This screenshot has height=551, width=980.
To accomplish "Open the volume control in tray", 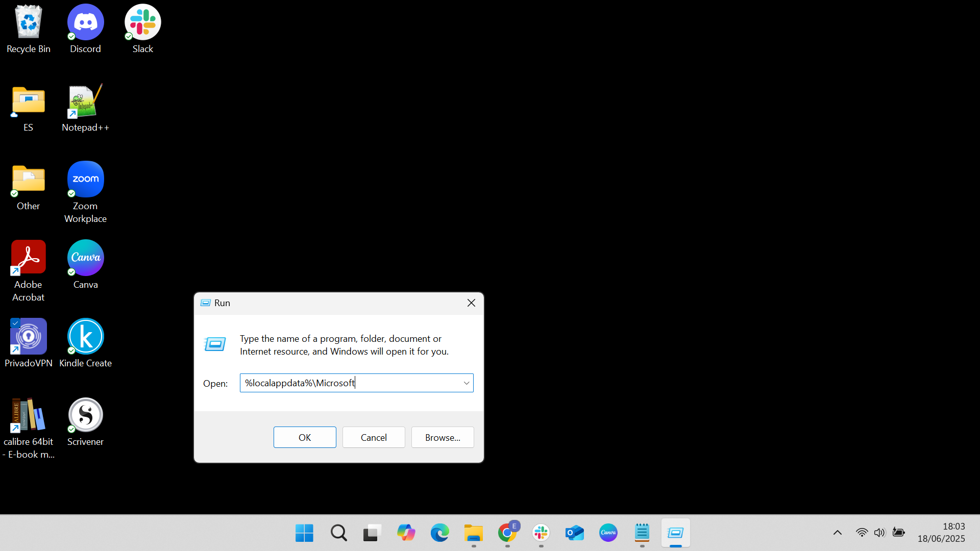I will coord(879,533).
